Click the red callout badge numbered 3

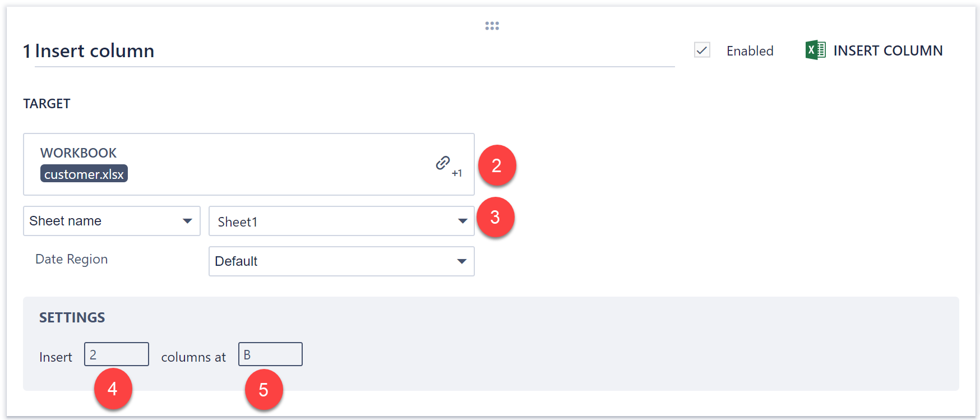coord(495,217)
